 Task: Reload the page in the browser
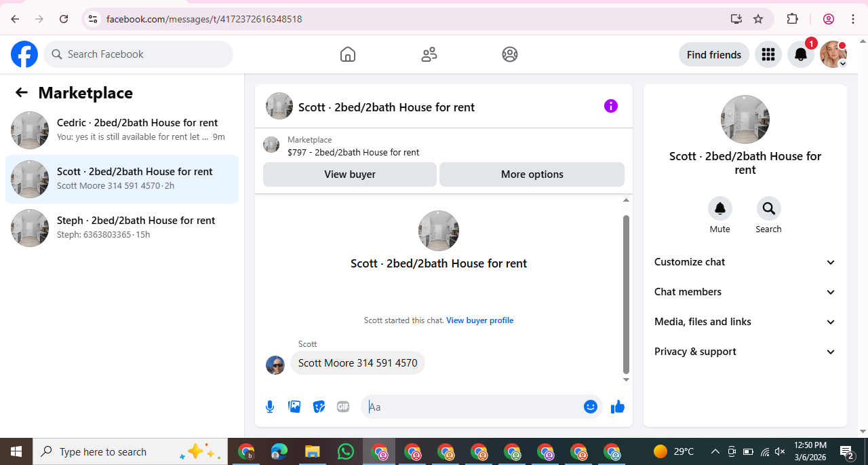tap(64, 19)
